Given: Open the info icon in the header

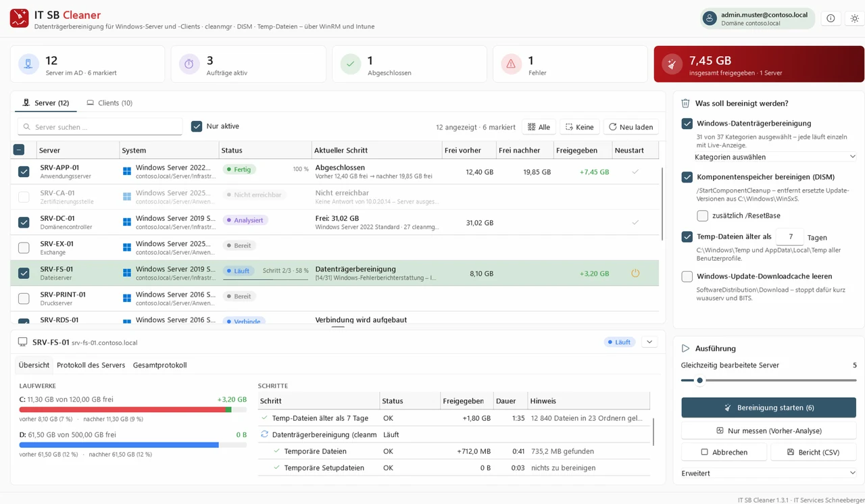Looking at the screenshot, I should (831, 18).
